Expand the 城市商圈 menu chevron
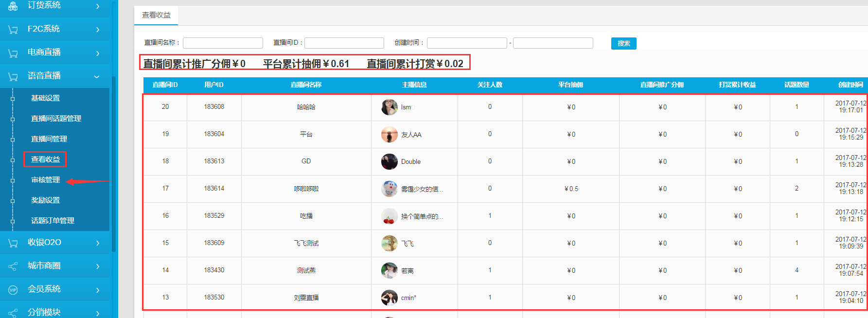 coord(98,266)
